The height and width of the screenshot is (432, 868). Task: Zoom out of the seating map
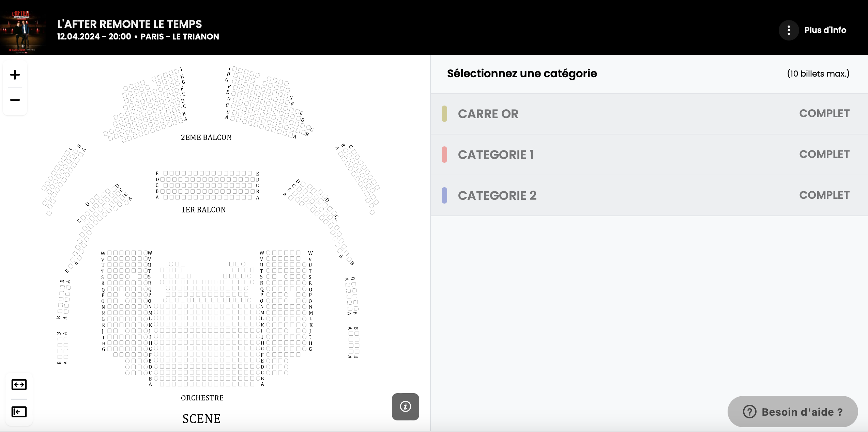(15, 100)
